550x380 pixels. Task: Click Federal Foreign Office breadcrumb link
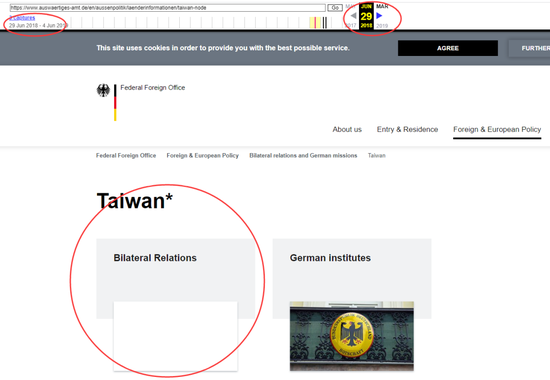click(x=126, y=155)
